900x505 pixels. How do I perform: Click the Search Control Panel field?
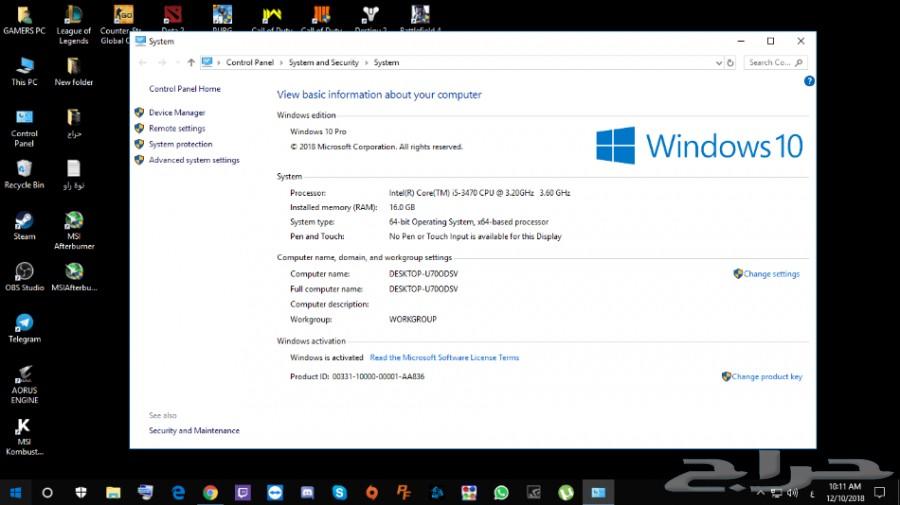click(775, 63)
